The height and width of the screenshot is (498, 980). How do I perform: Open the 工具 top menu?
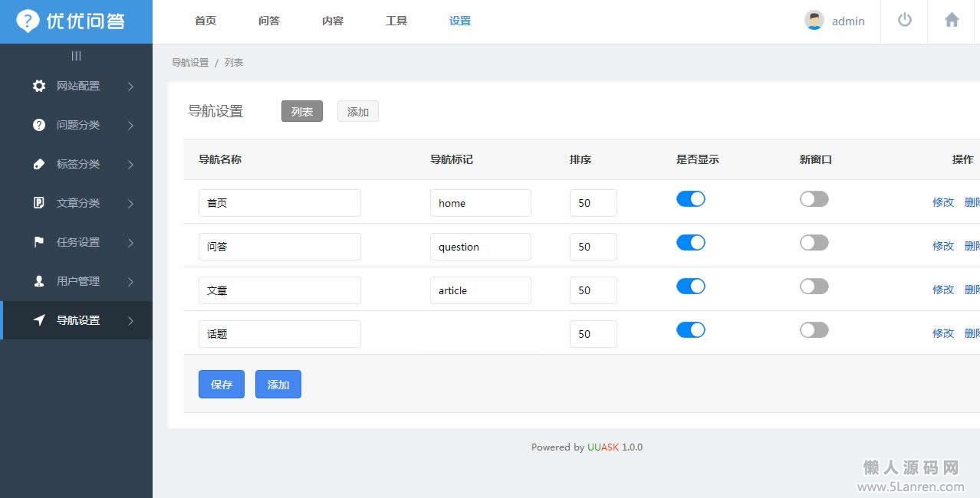(x=396, y=21)
